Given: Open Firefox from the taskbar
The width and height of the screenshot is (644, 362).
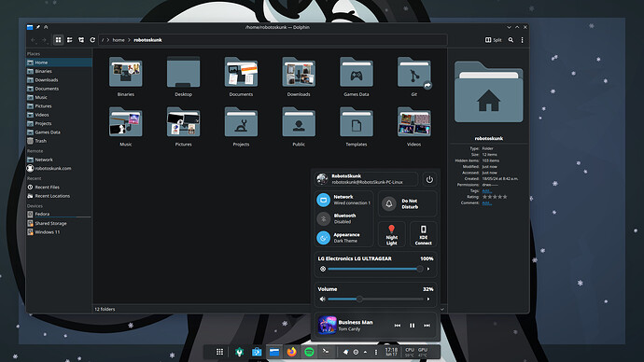Looking at the screenshot, I should click(291, 352).
